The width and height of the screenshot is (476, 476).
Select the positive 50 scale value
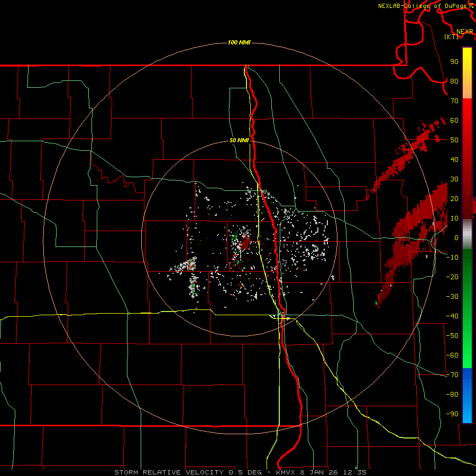[454, 140]
